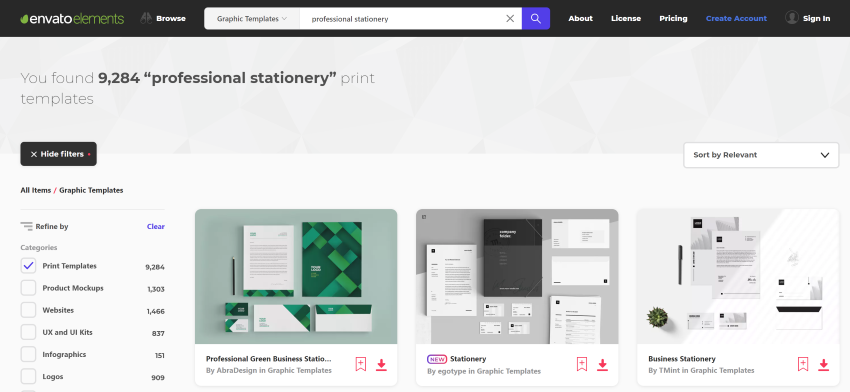Check the Infographics category
This screenshot has width=850, height=392.
pyautogui.click(x=28, y=355)
